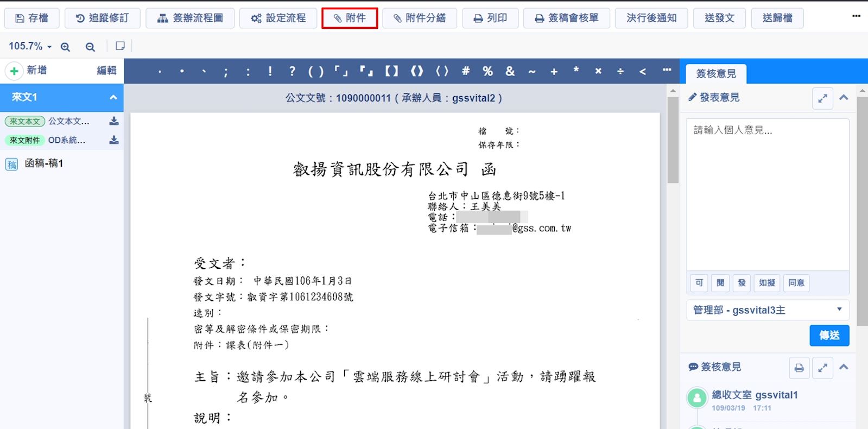Click the 送歸檔 archive button
The height and width of the screenshot is (429, 868).
point(777,18)
